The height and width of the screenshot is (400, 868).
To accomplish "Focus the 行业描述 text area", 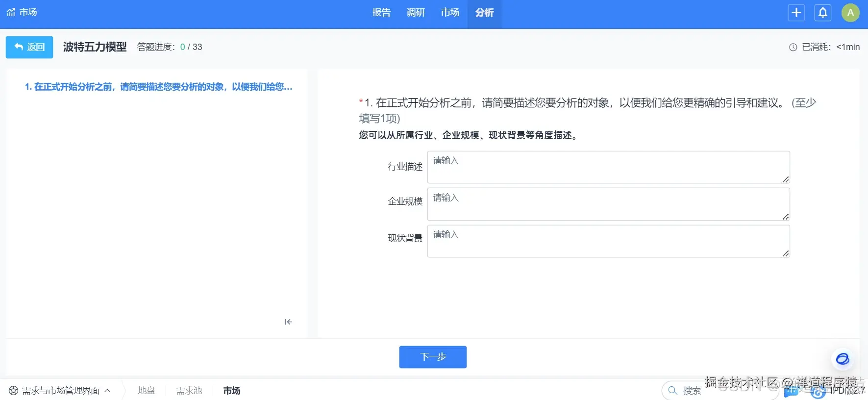I will 608,167.
